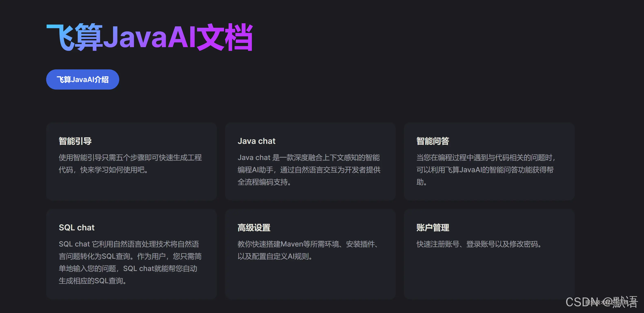Click the SQL chat card heading
Viewport: 644px width, 313px height.
point(77,227)
